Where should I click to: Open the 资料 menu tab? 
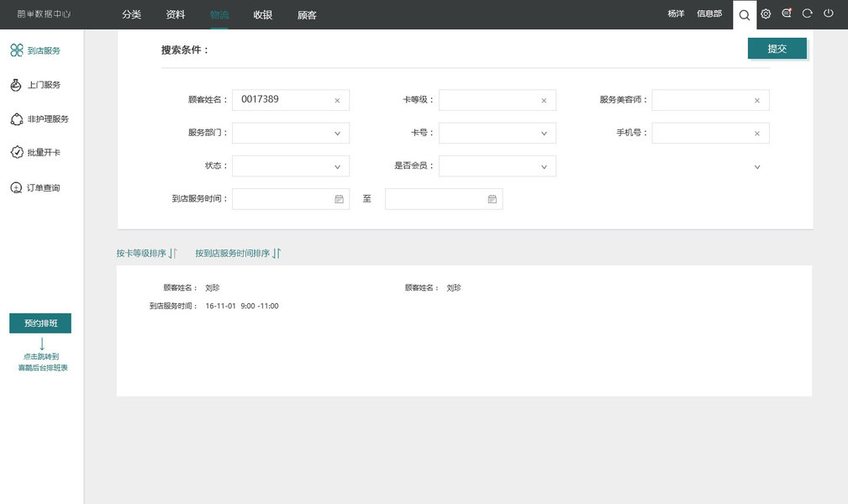click(x=175, y=14)
